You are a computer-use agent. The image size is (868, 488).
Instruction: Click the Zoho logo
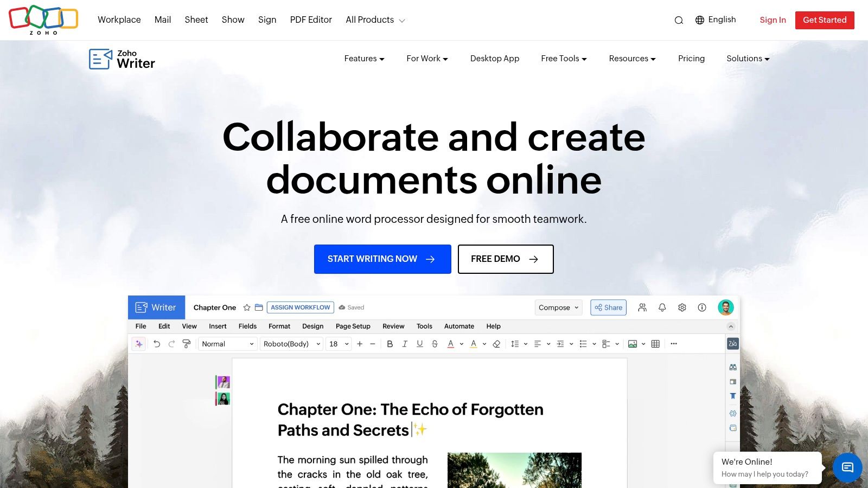(x=43, y=20)
